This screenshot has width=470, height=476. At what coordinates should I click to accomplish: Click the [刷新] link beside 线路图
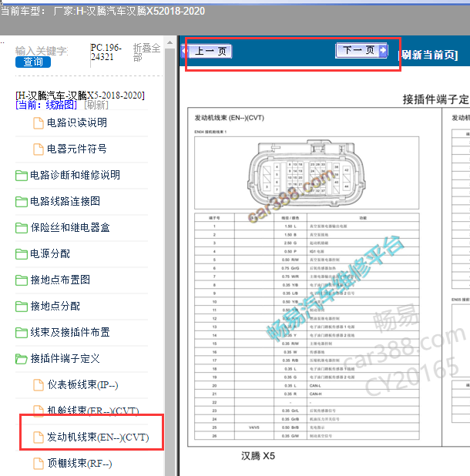(96, 105)
